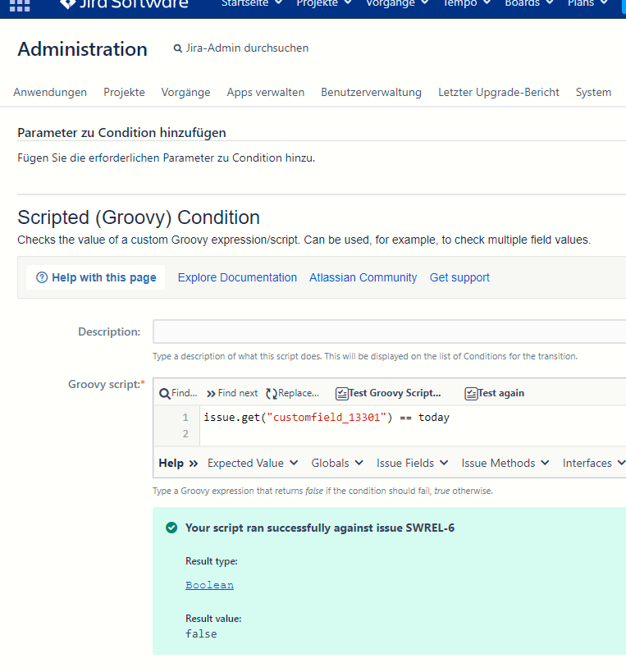Click the Test Groovy Script checklist icon
The image size is (626, 672).
(x=341, y=393)
